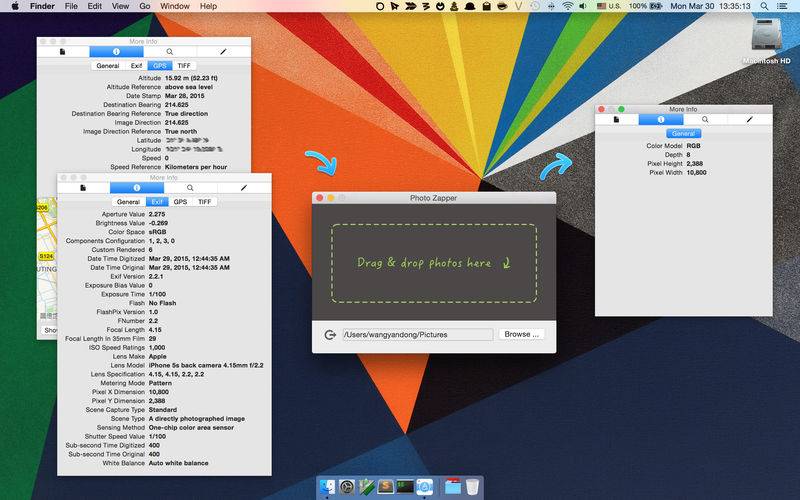Click the Altitude value 15.92 m (52.23 ft)

(191, 78)
